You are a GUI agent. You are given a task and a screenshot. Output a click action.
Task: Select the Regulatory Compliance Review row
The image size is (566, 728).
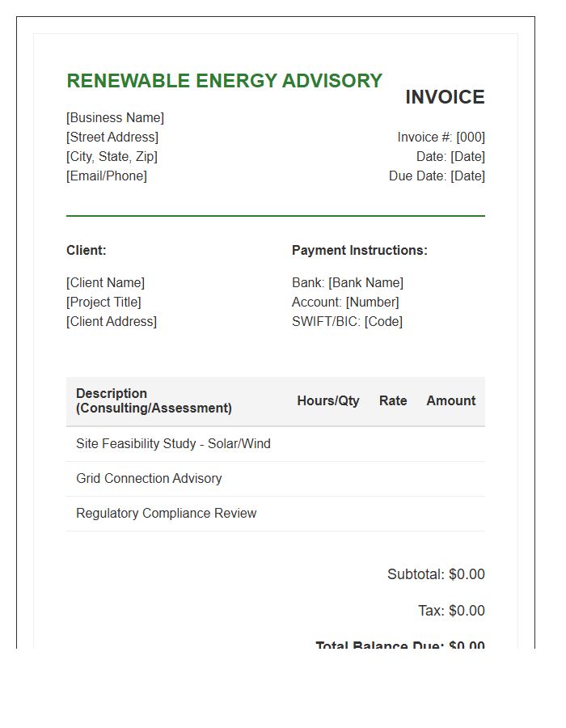pyautogui.click(x=276, y=514)
